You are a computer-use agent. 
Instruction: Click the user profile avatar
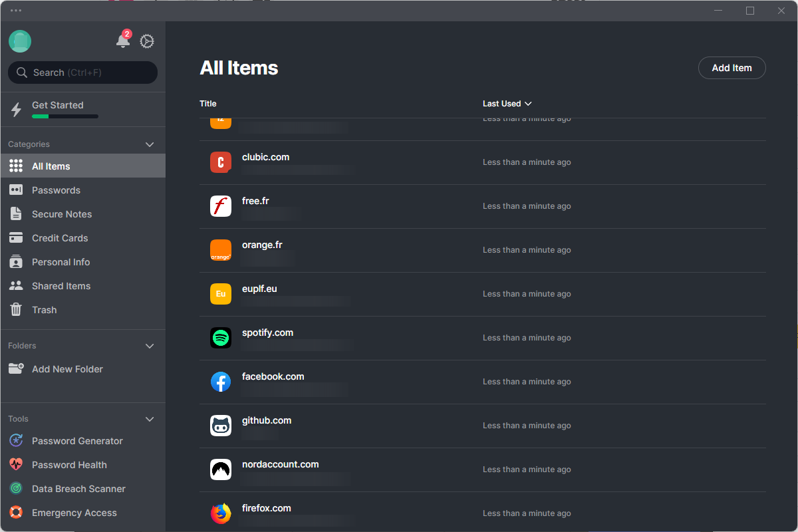click(x=20, y=41)
